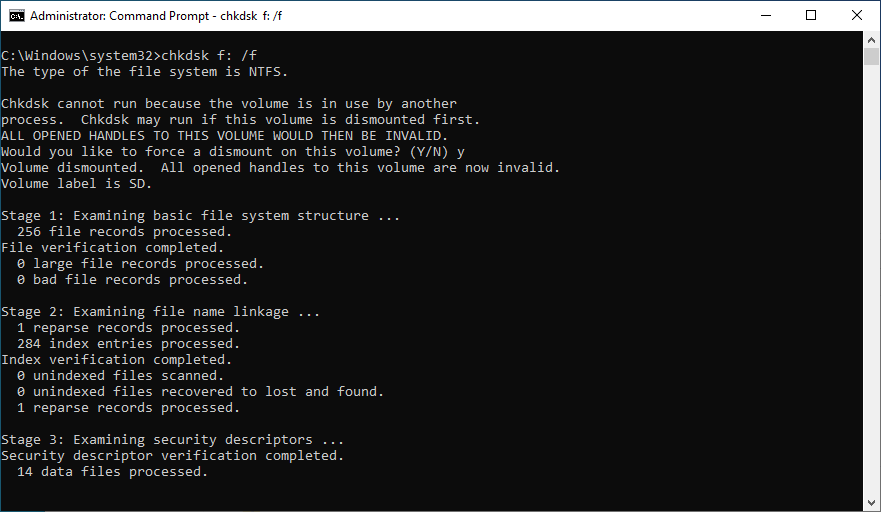Click the scrollbar up arrow

pos(872,40)
